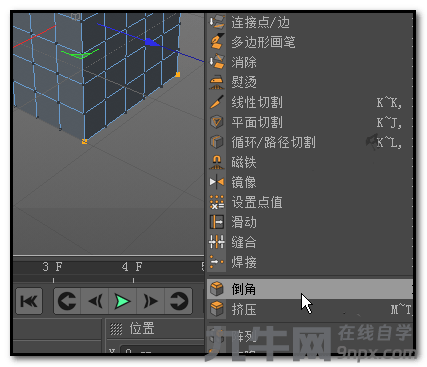Click the 磁铁 magnet icon
The image size is (427, 367).
[217, 162]
